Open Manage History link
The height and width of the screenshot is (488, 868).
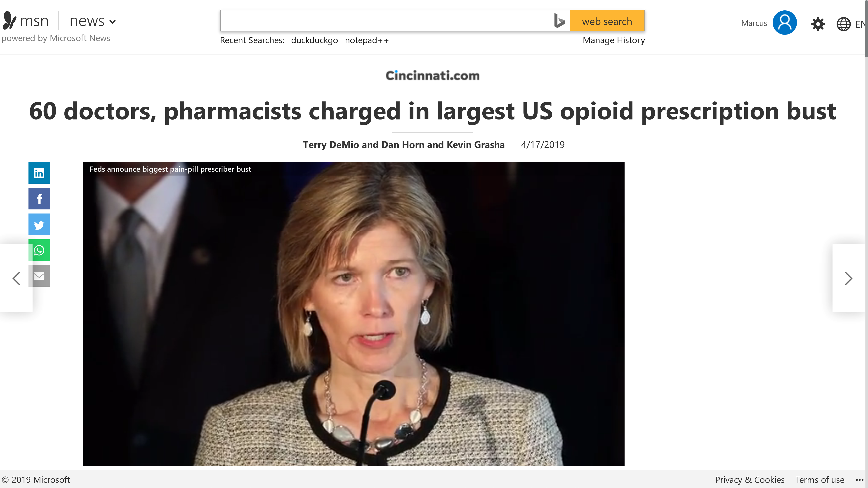[614, 40]
